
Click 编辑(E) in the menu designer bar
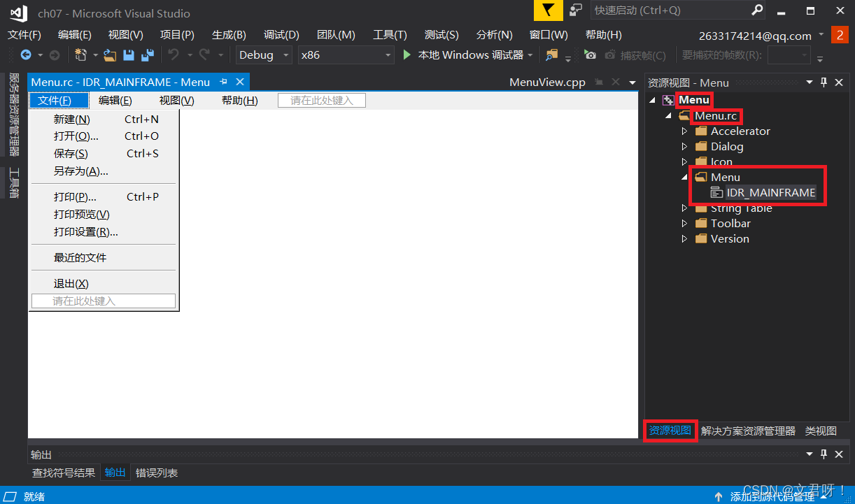[x=115, y=101]
